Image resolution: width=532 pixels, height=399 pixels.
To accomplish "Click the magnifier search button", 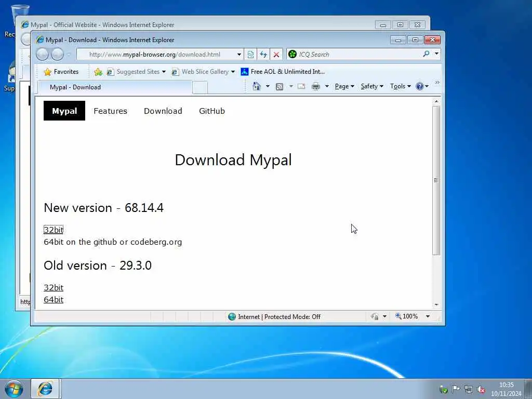I will pos(426,54).
